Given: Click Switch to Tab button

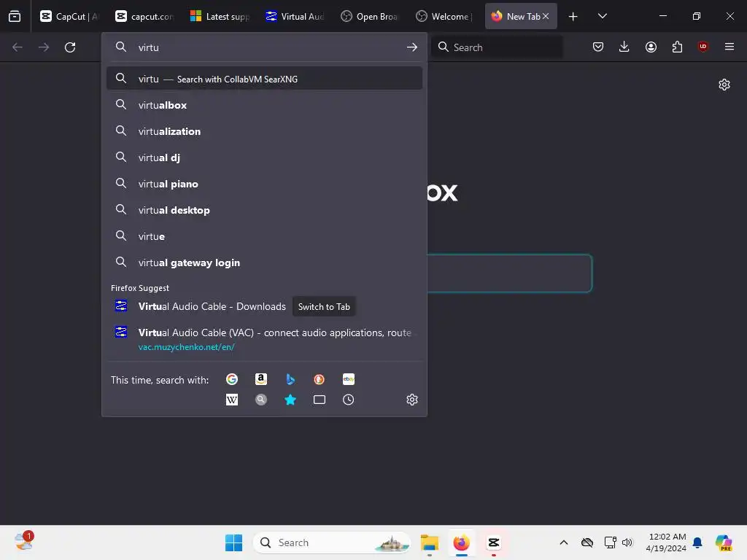Looking at the screenshot, I should 324,307.
